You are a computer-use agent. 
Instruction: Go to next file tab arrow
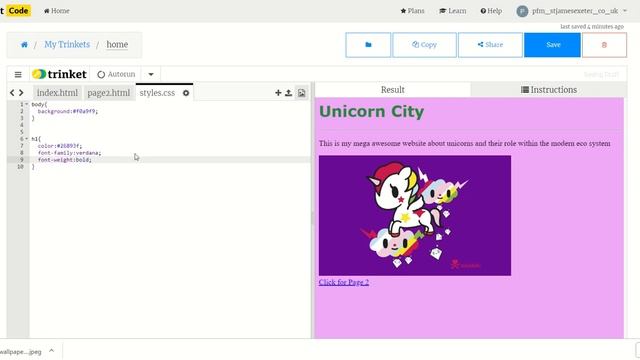(21, 93)
